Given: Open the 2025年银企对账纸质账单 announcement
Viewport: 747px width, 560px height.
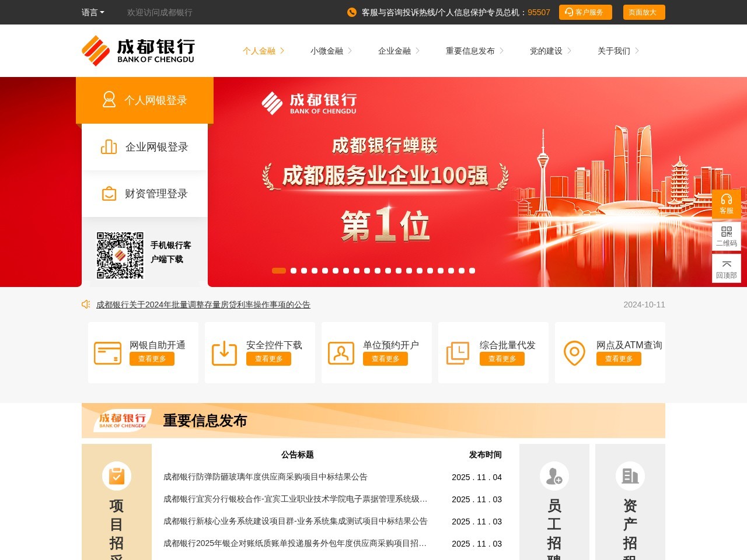Looking at the screenshot, I should click(x=295, y=544).
